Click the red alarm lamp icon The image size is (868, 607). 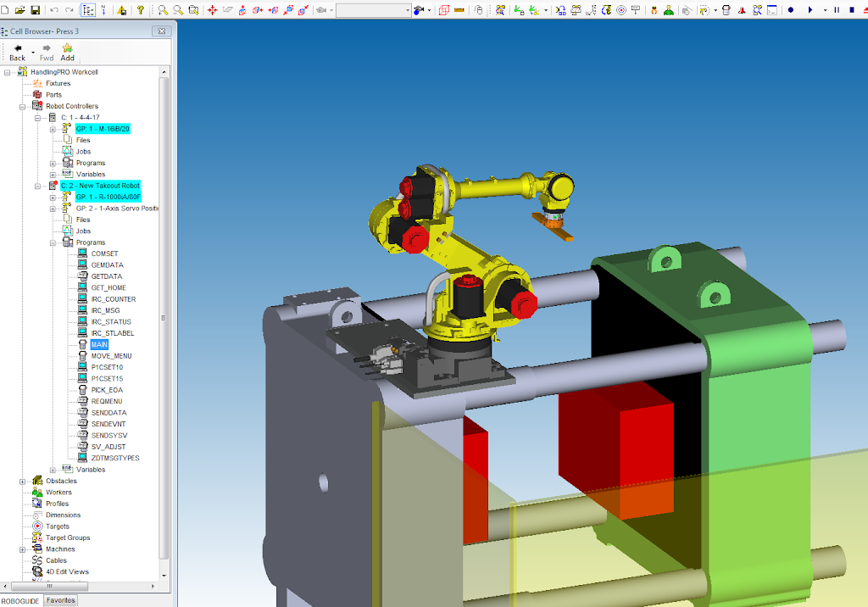[x=742, y=10]
